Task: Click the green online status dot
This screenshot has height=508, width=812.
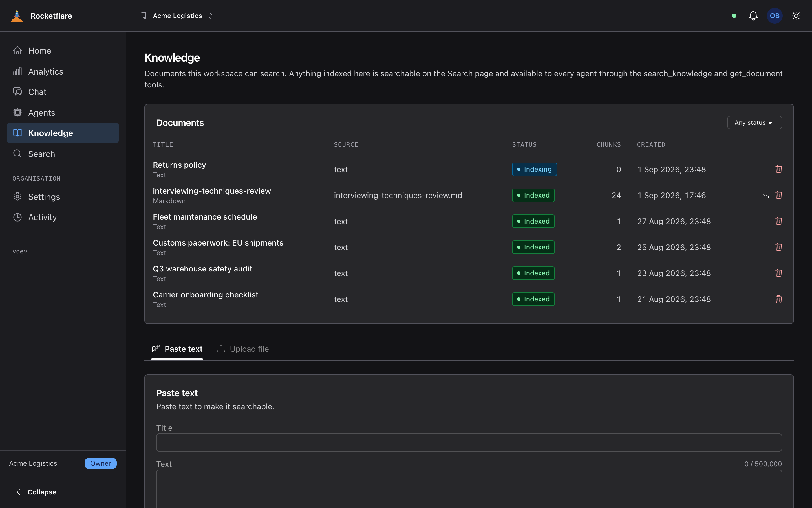Action: (x=734, y=16)
